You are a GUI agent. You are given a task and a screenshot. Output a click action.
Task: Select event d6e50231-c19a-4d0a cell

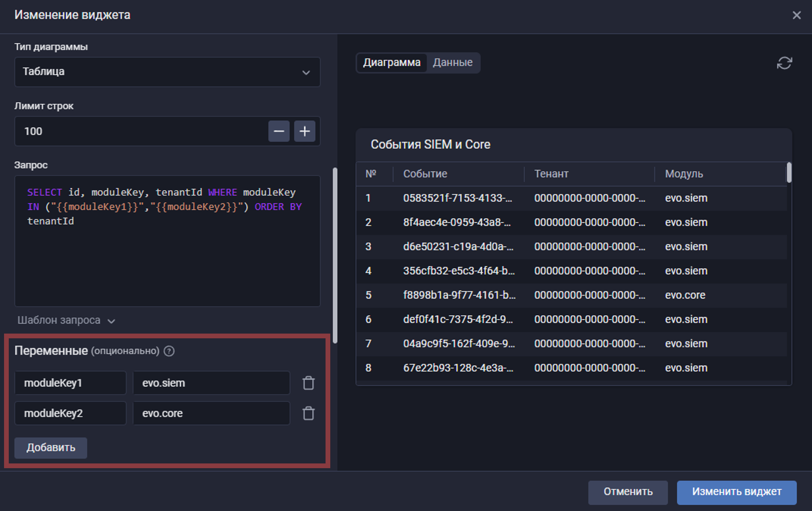point(458,247)
